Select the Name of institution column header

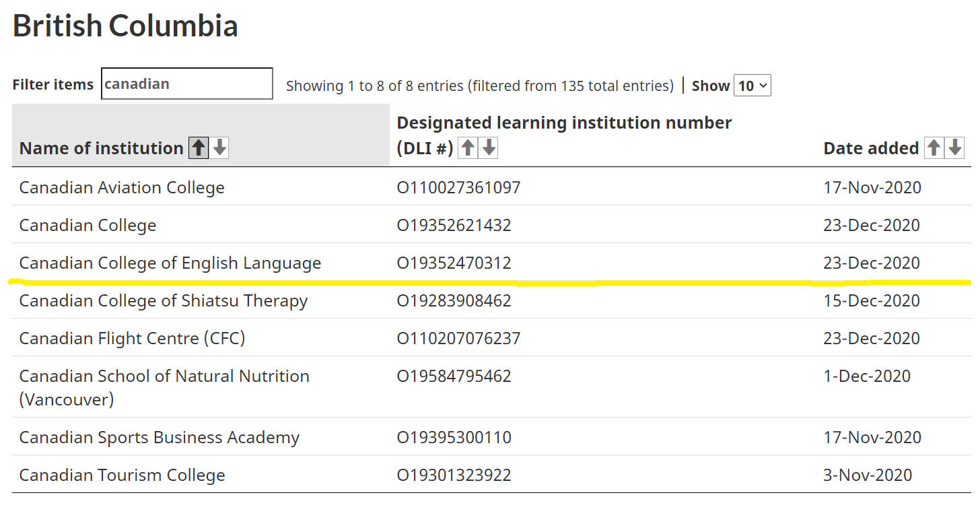click(x=101, y=148)
